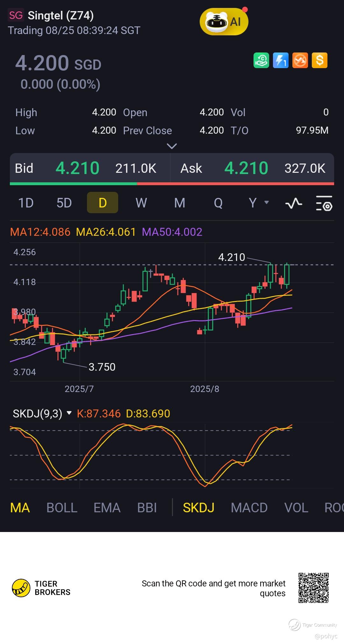Image resolution: width=344 pixels, height=644 pixels.
Task: Select the W weekly timeframe
Action: [x=141, y=203]
